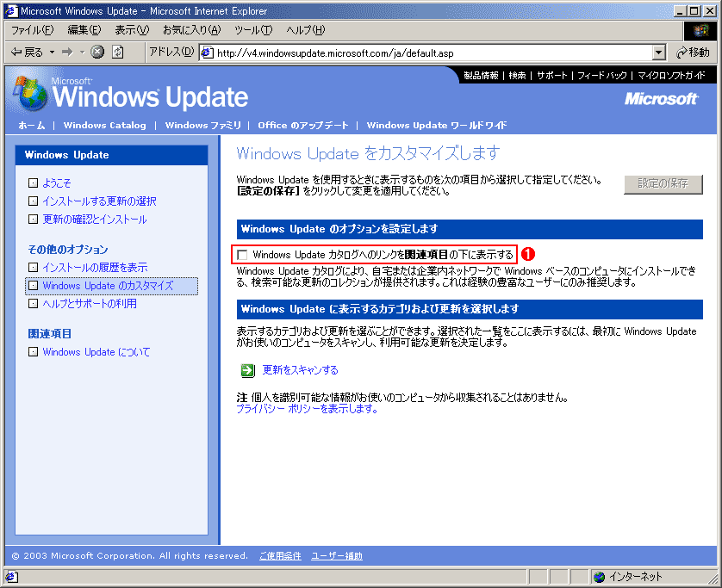Click the Internet Explorer title bar icon

11,10
